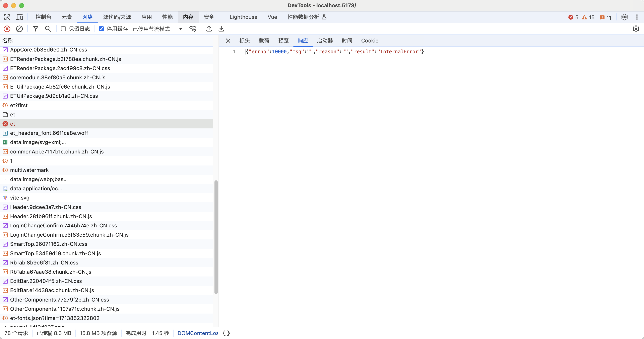Open network panel settings gear
The height and width of the screenshot is (339, 644).
pyautogui.click(x=636, y=29)
